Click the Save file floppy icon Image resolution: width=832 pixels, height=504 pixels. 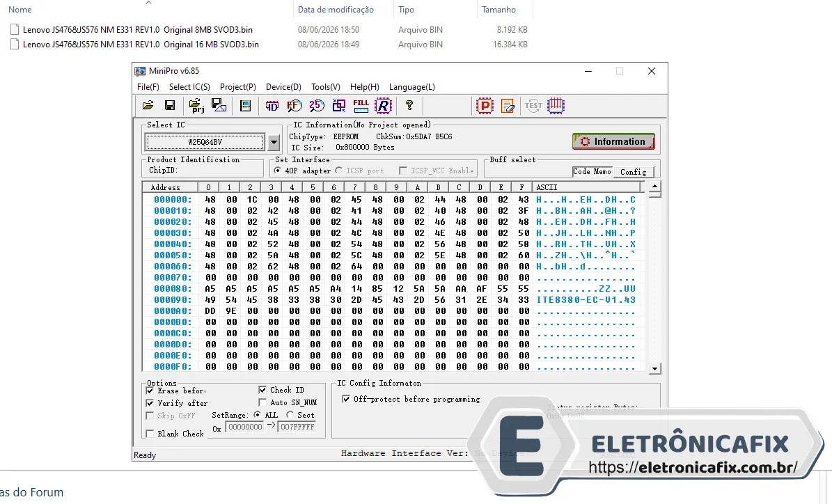pos(170,106)
